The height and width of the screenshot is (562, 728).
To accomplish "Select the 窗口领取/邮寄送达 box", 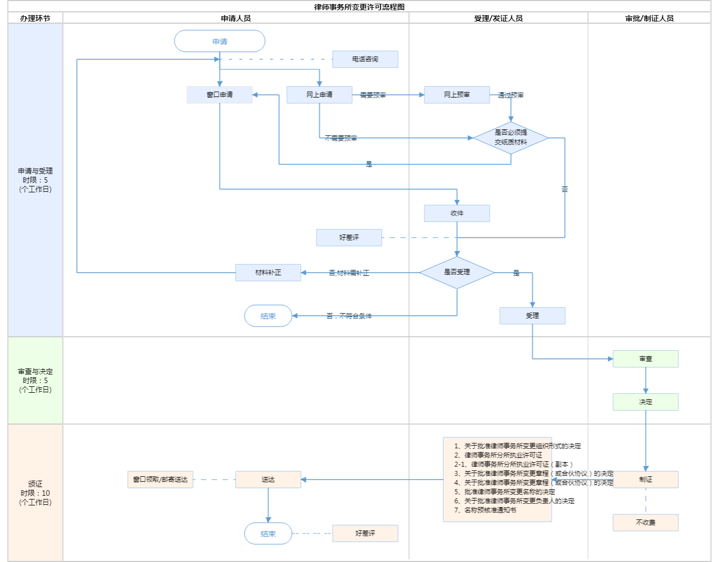I will [x=160, y=480].
